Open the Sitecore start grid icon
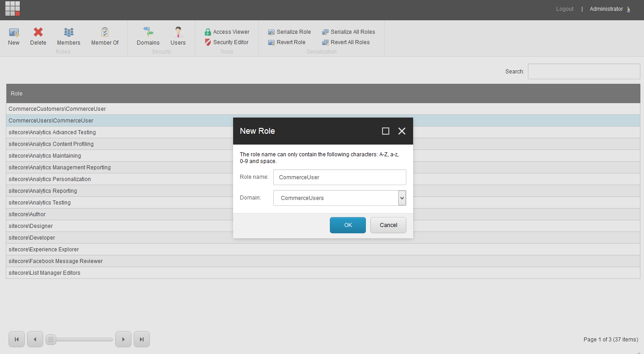This screenshot has width=644, height=354. point(13,9)
